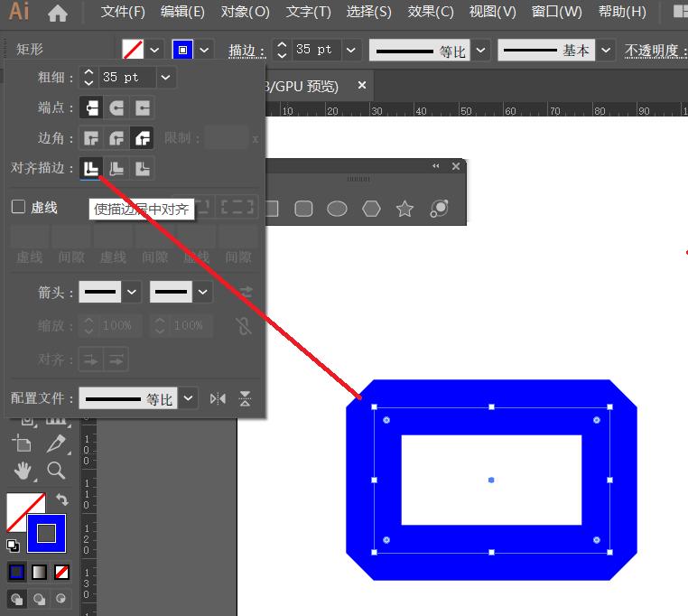Select the projecting cap endpoint icon

142,107
